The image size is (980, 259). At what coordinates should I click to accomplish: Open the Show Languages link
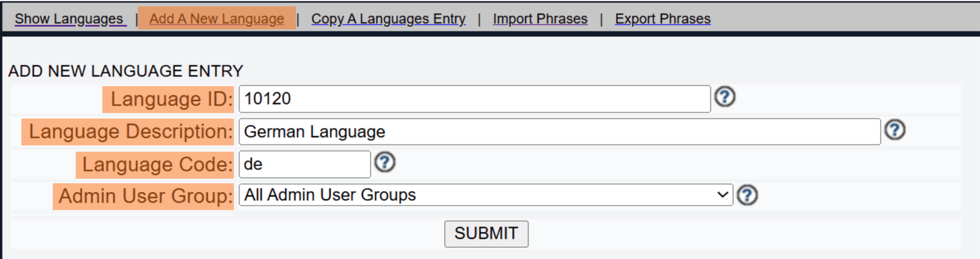pyautogui.click(x=69, y=19)
